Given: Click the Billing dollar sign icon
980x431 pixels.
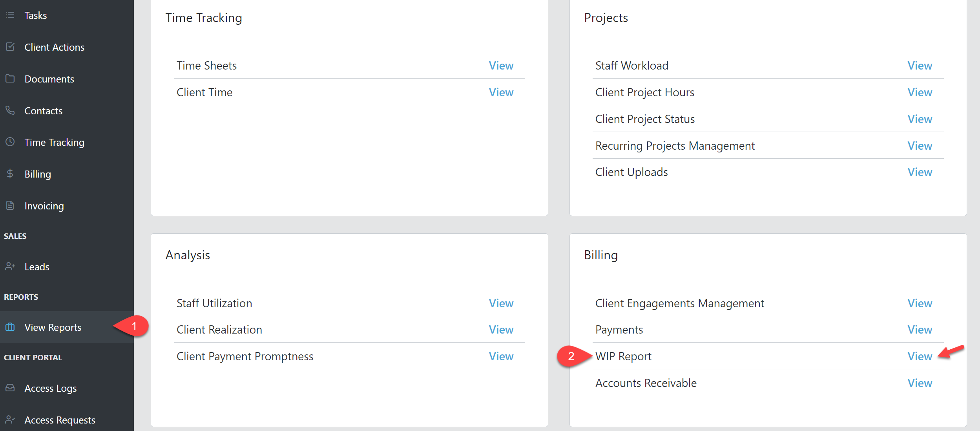Looking at the screenshot, I should coord(10,174).
